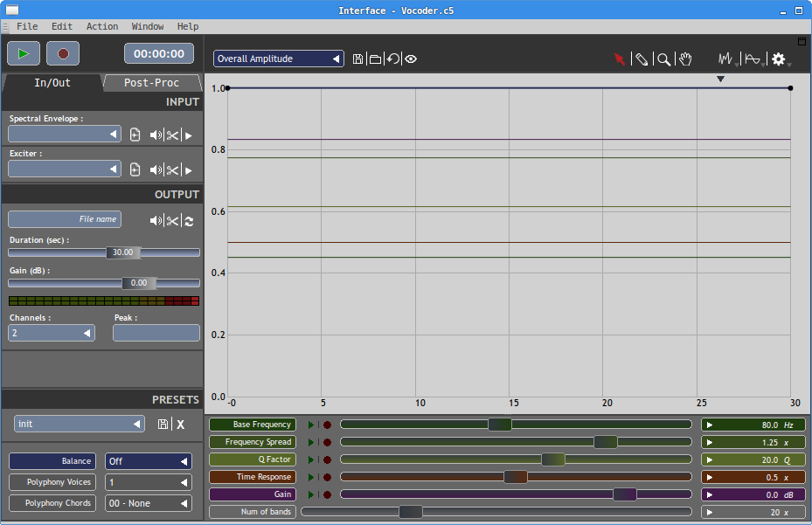Click the Num of bands label
The width and height of the screenshot is (812, 525).
[253, 512]
